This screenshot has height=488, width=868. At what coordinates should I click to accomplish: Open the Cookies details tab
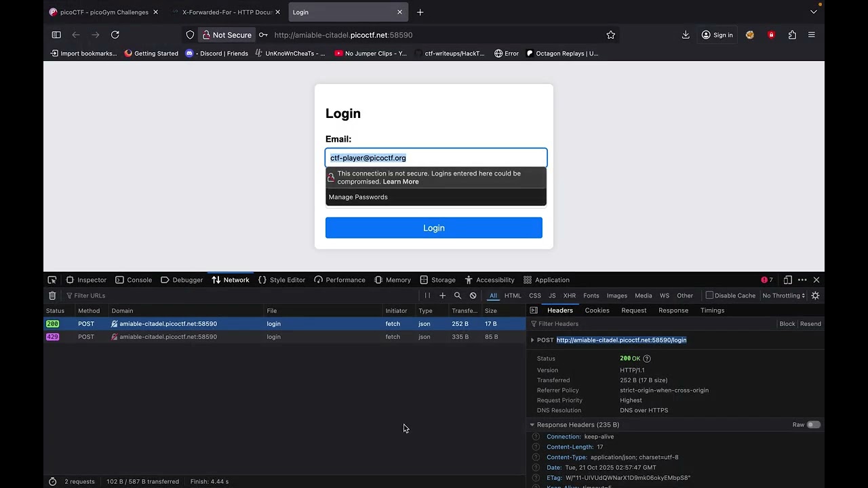pos(597,310)
